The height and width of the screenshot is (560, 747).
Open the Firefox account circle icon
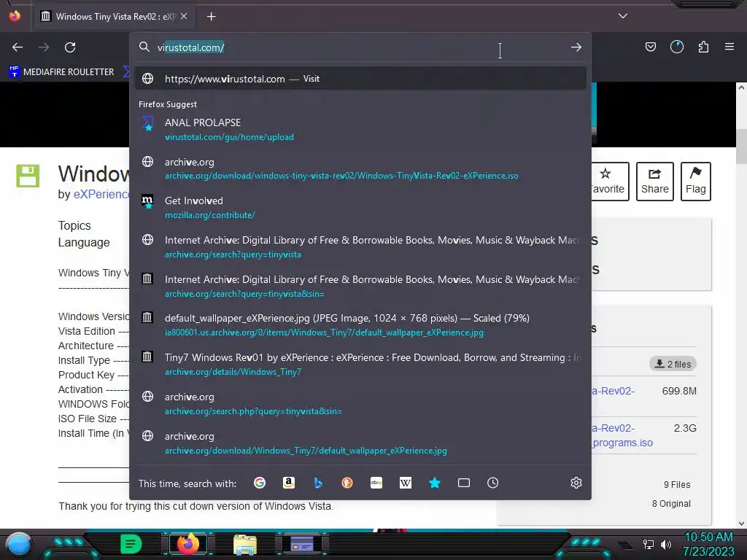coord(677,47)
